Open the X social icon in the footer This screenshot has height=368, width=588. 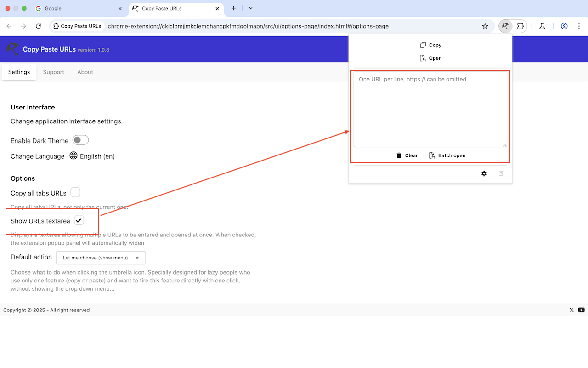click(571, 310)
